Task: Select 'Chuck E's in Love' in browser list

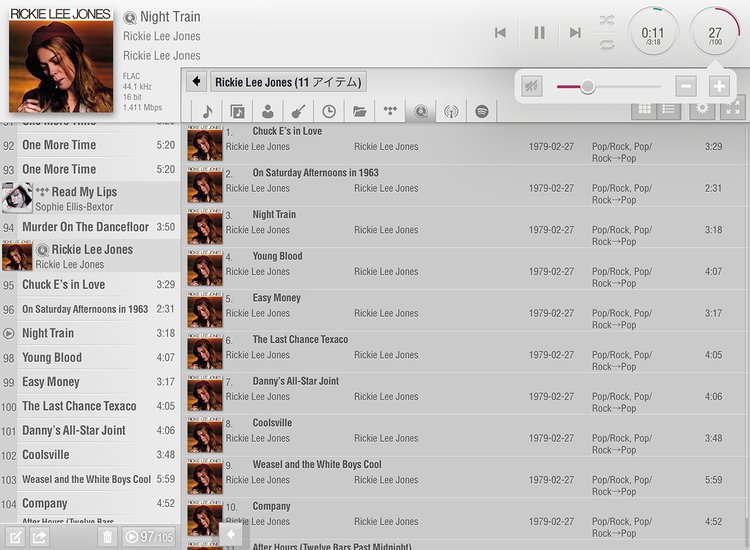Action: tap(465, 144)
